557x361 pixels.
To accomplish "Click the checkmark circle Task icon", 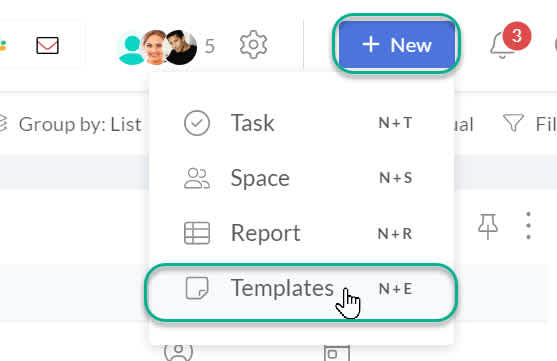I will [x=197, y=123].
